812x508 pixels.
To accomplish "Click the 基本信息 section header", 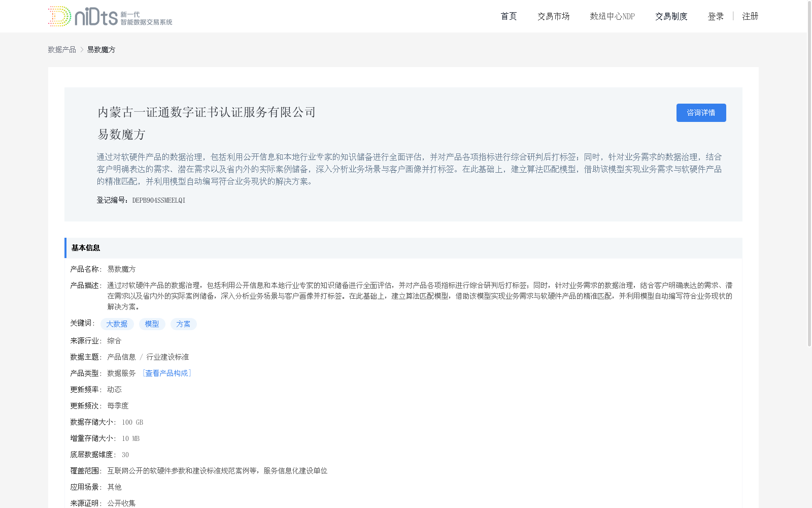I will pos(403,248).
